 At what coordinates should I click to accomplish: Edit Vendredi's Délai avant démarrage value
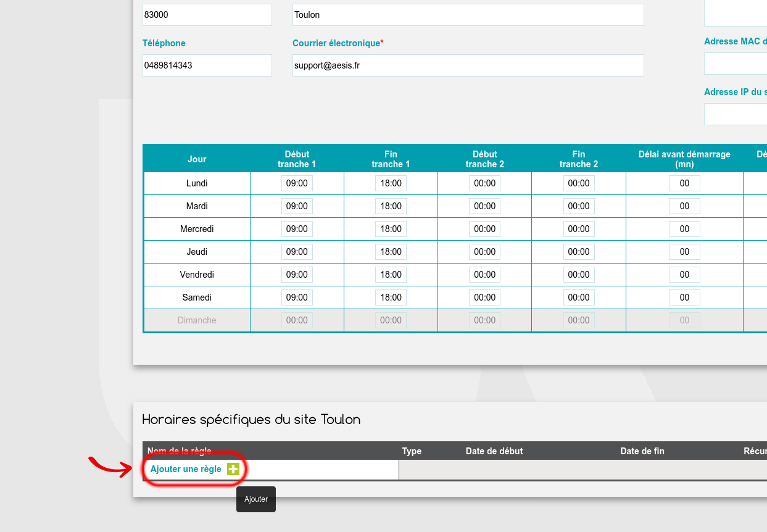click(x=684, y=275)
